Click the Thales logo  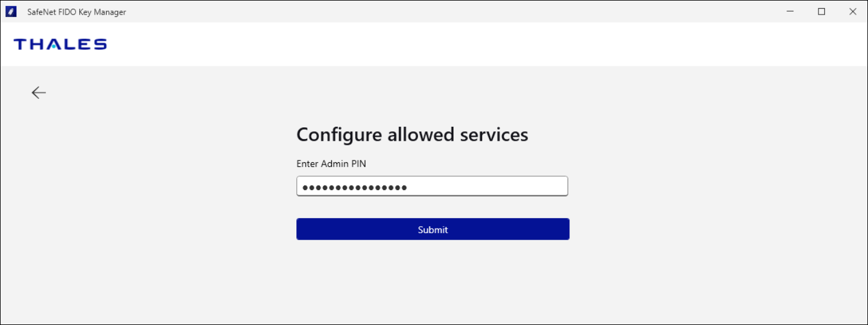(x=60, y=44)
